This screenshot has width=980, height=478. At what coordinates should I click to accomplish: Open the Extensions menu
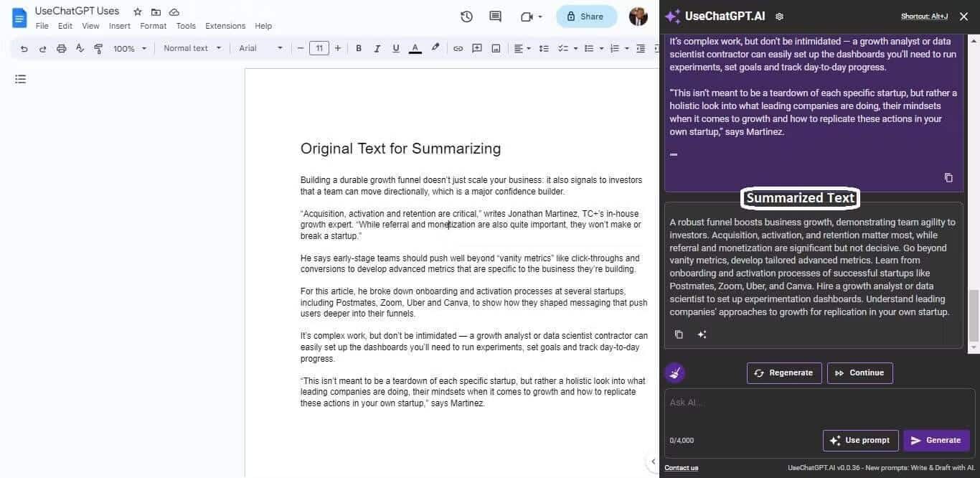(225, 26)
